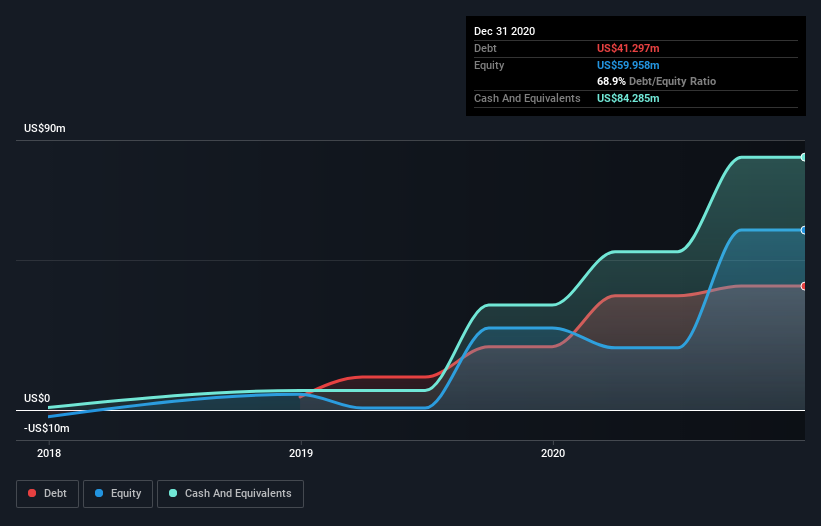Toggle Cash And Equivalents legend button

coord(230,494)
